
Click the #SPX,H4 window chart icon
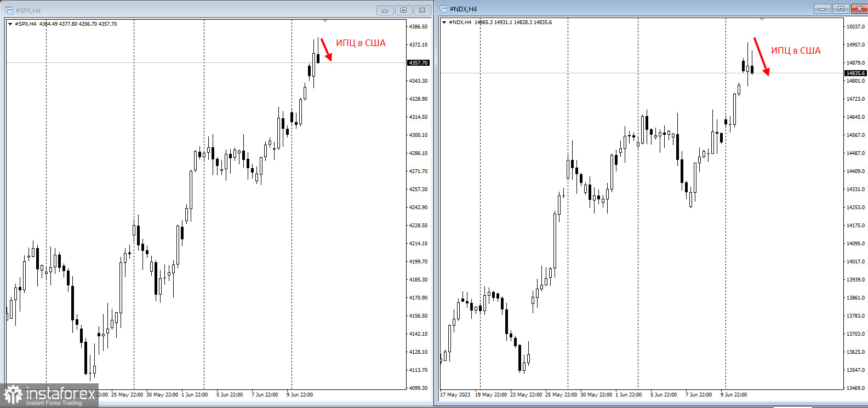point(9,10)
